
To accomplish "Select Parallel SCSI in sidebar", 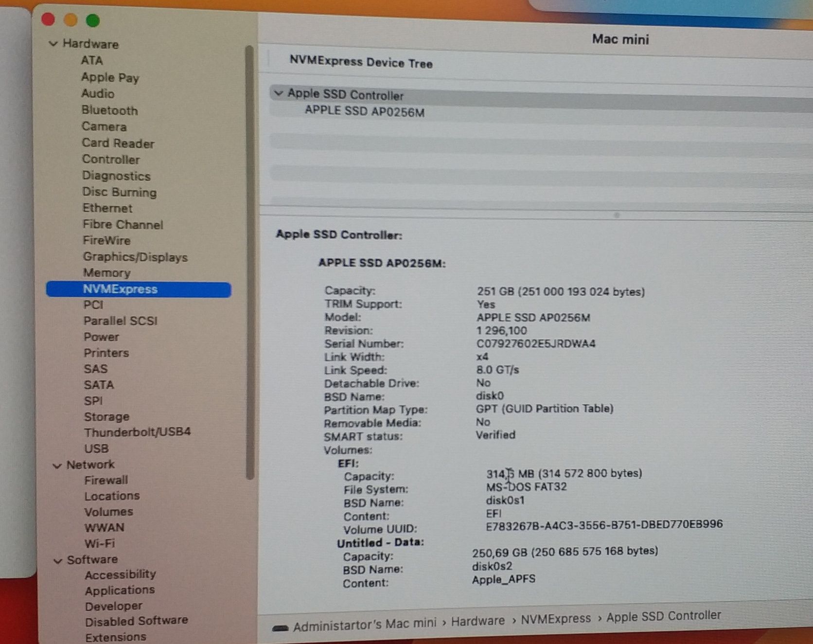I will pos(120,321).
